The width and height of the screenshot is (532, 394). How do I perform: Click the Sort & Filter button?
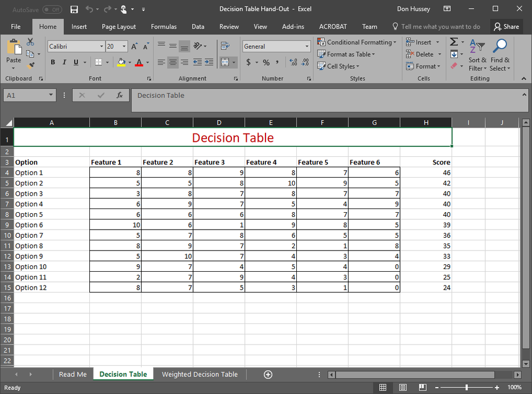point(477,55)
